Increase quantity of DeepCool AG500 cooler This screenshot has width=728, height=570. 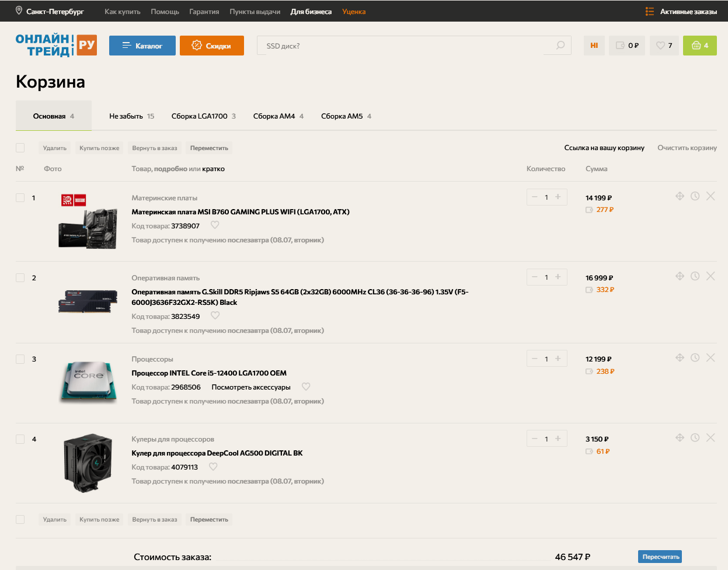(558, 439)
